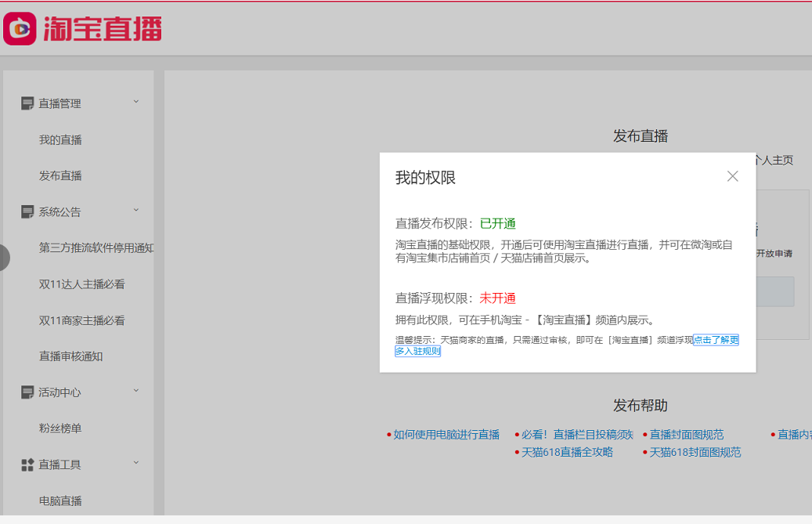Screen dimensions: 812x524
Task: Click the 未开通 status text
Action: tap(498, 298)
